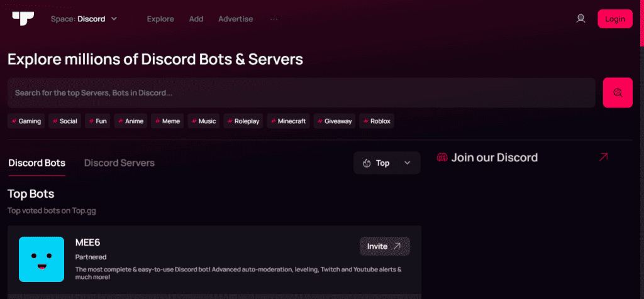Click the flame icon in Top sort
This screenshot has width=644, height=299.
coord(367,163)
